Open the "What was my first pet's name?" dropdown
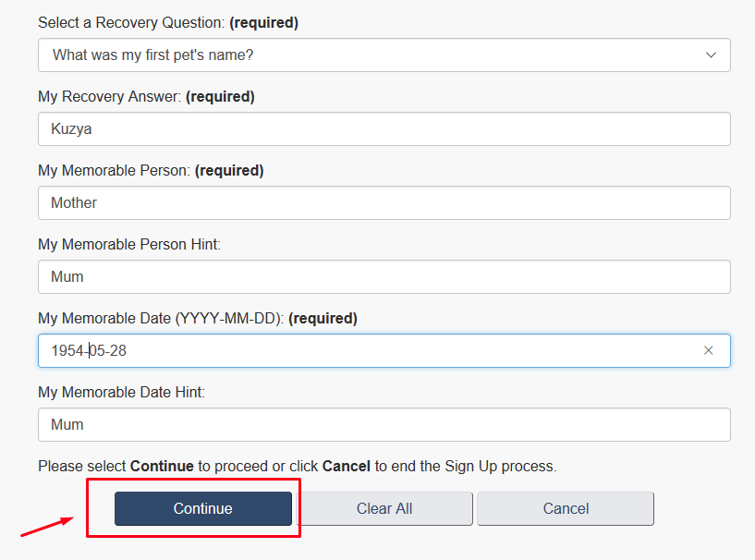 pyautogui.click(x=384, y=55)
